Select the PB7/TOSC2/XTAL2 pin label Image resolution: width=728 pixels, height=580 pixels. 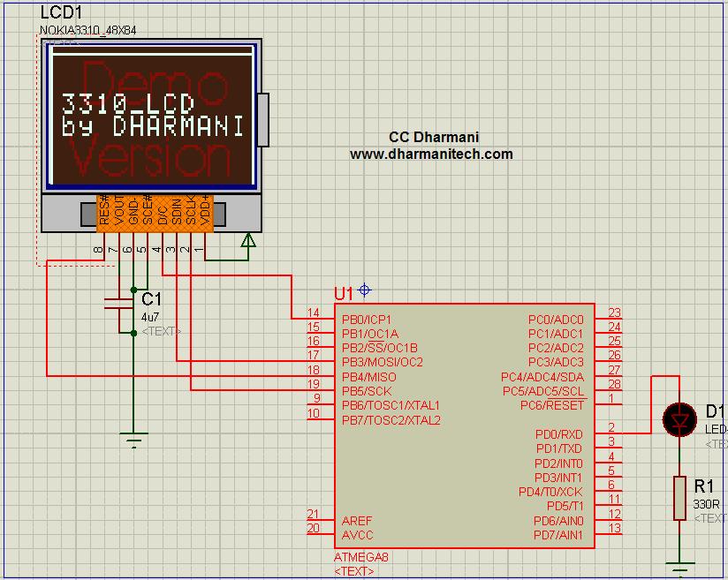pos(391,420)
